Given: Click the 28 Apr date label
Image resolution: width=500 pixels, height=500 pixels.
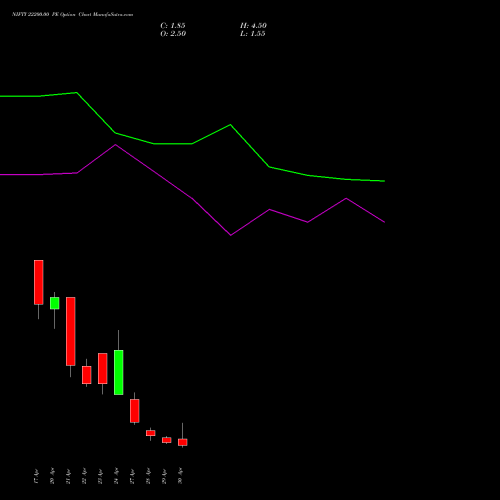Looking at the screenshot, I should click(x=148, y=476).
